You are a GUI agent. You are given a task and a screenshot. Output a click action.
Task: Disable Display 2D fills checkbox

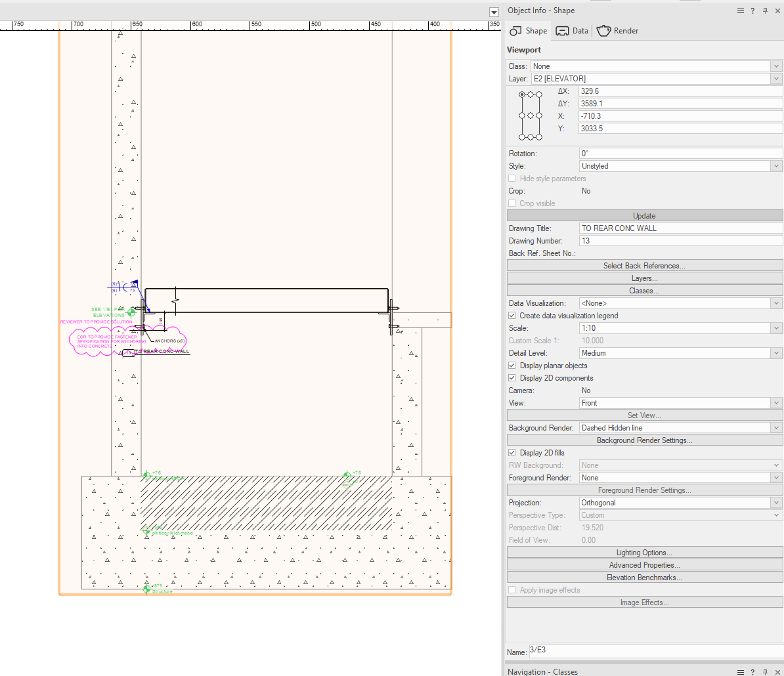click(x=512, y=453)
